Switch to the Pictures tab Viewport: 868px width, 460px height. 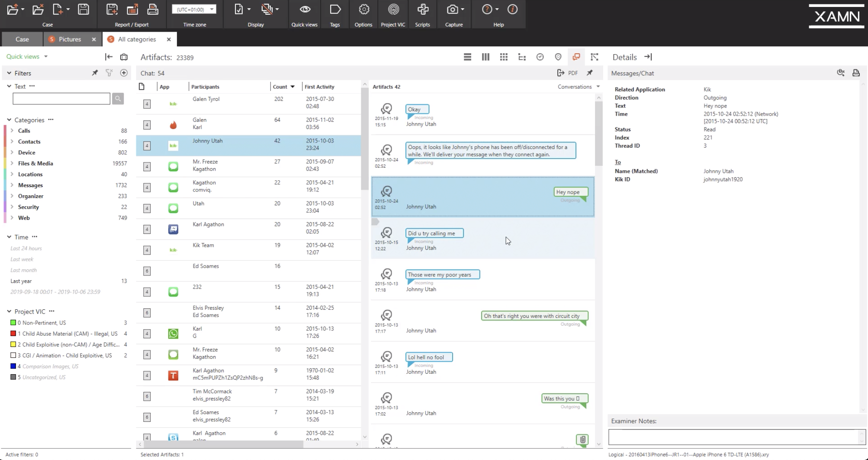coord(70,39)
